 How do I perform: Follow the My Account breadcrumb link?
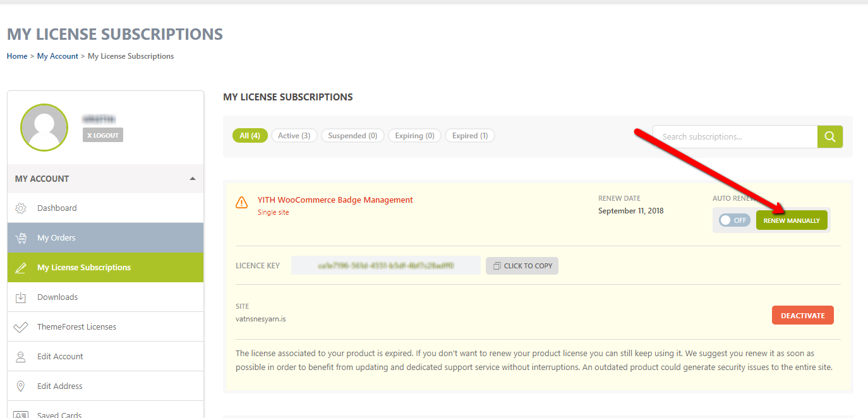click(57, 56)
